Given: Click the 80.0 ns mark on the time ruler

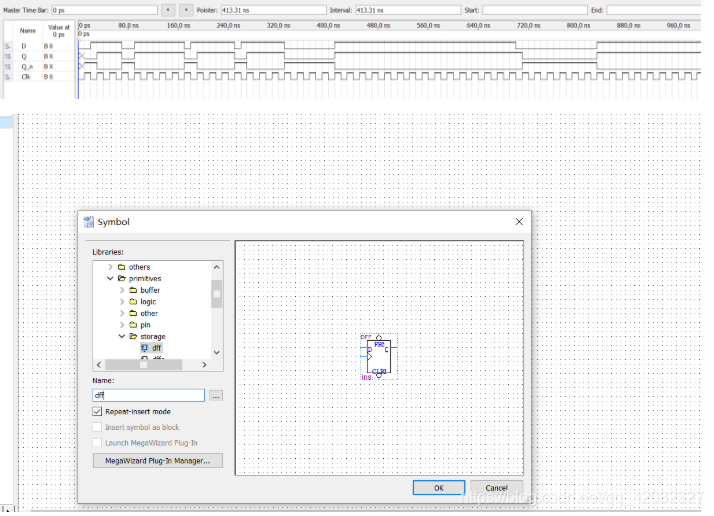Looking at the screenshot, I should [128, 26].
